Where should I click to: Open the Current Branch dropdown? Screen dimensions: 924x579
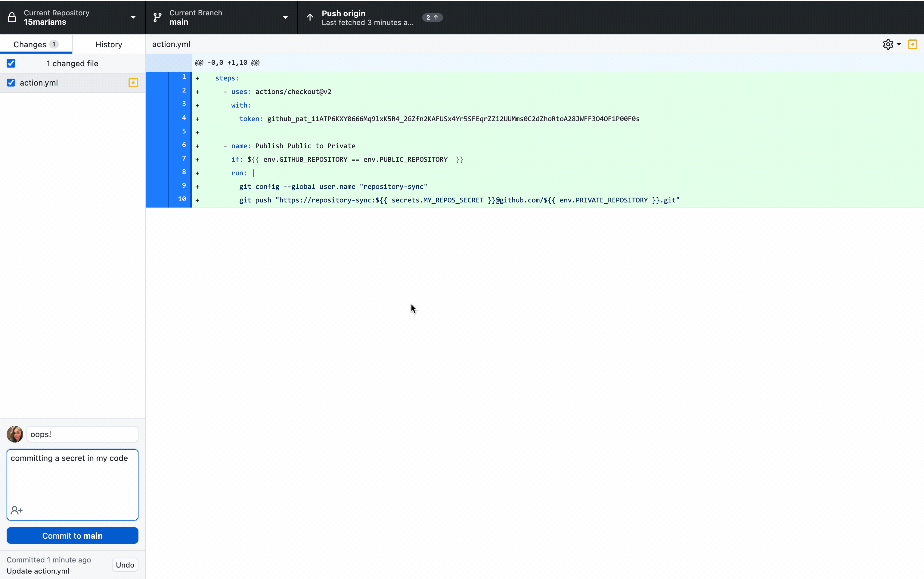point(285,17)
